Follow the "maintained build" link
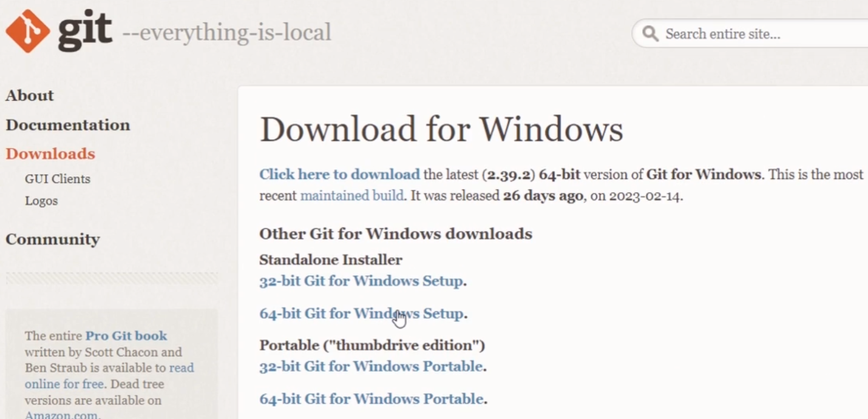 352,196
